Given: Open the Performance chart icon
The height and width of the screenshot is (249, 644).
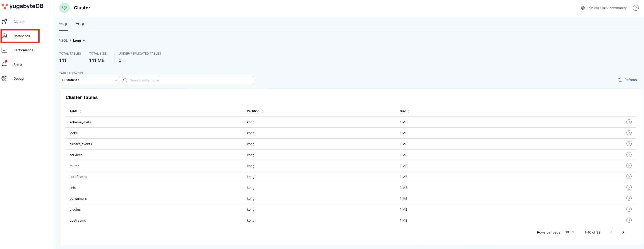Looking at the screenshot, I should click(4, 50).
